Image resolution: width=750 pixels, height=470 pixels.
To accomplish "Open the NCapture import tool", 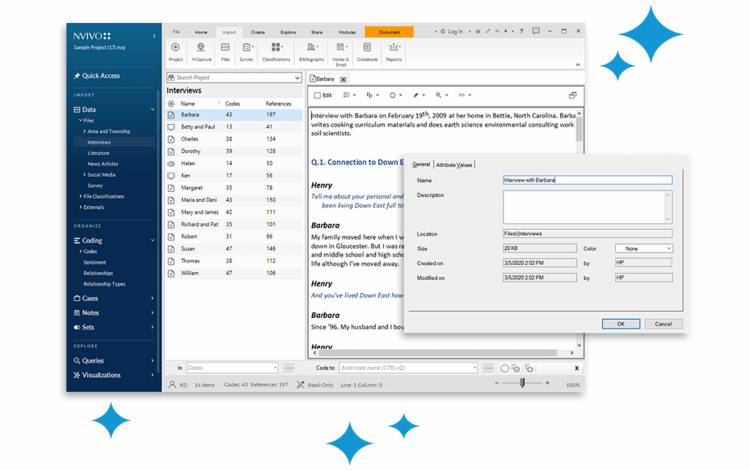I will click(x=201, y=52).
